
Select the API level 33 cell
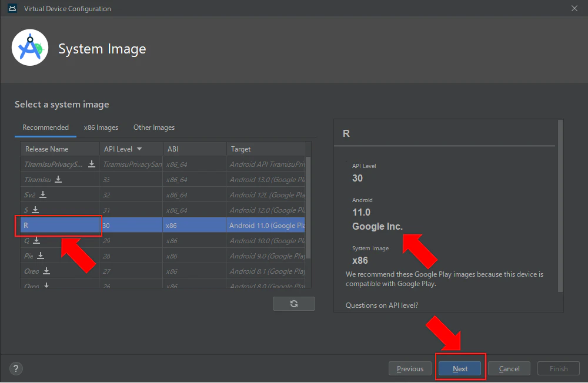tap(131, 180)
